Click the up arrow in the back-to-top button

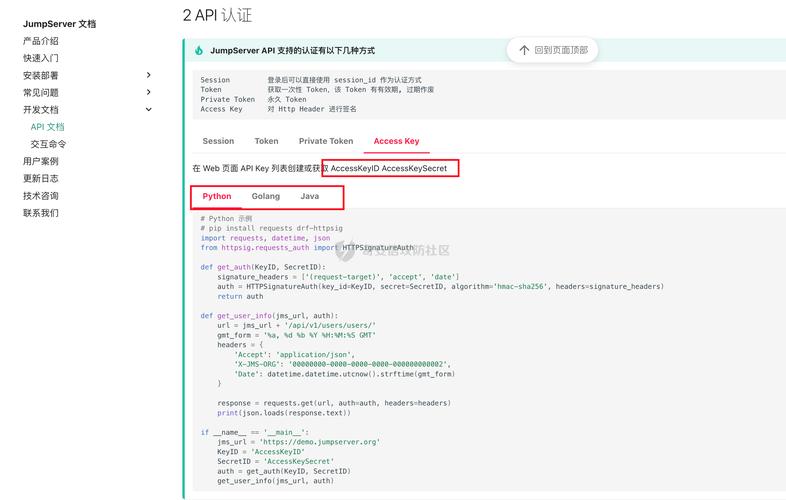pyautogui.click(x=524, y=50)
